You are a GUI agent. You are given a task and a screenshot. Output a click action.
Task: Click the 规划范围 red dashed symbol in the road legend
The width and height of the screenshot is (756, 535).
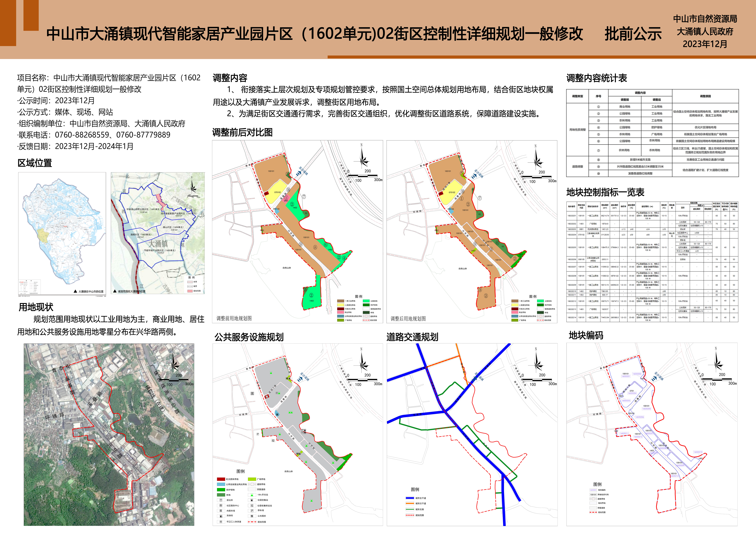pos(410,515)
